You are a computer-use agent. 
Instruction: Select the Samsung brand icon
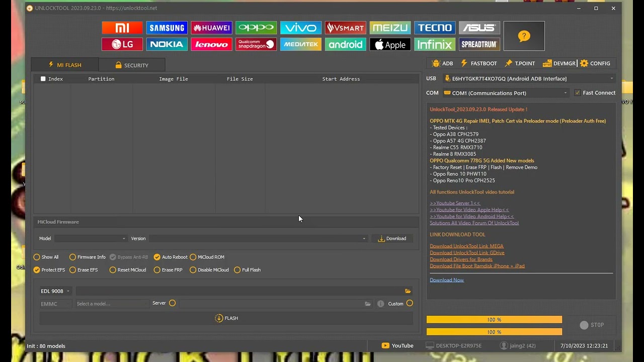click(167, 28)
